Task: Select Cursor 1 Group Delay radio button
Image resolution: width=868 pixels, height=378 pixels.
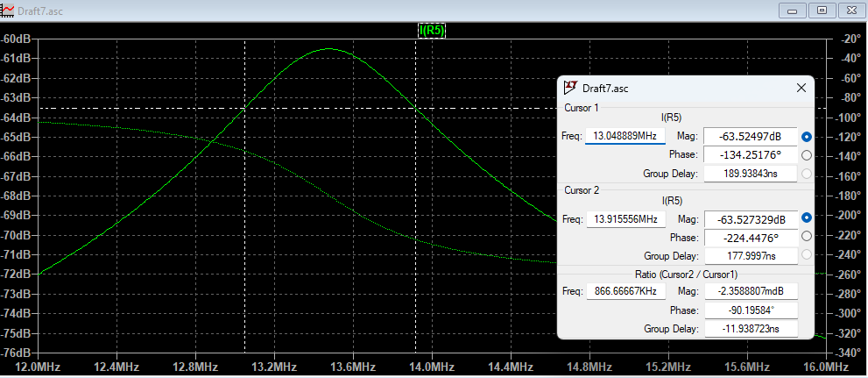Action: 807,174
